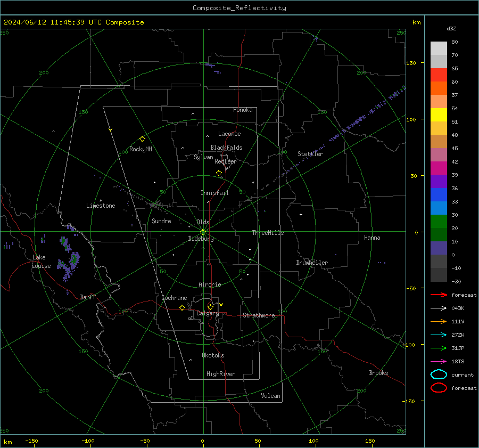The width and height of the screenshot is (479, 448).
Task: Click the orange 111V arrow icon
Action: (439, 321)
